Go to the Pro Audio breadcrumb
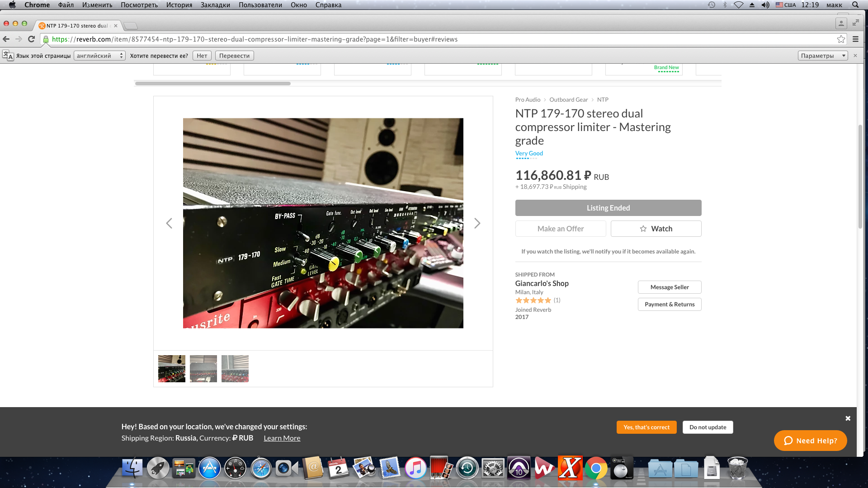This screenshot has width=868, height=488. click(x=528, y=100)
